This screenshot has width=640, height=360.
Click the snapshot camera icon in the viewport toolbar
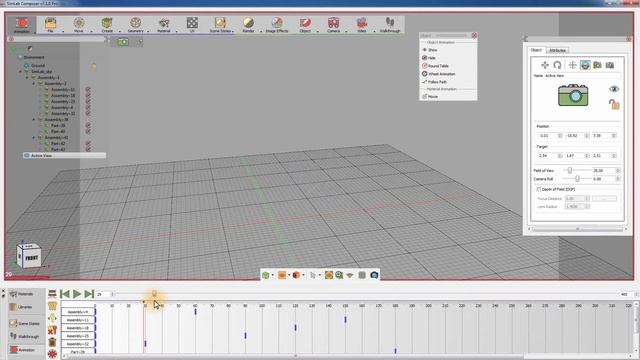374,275
